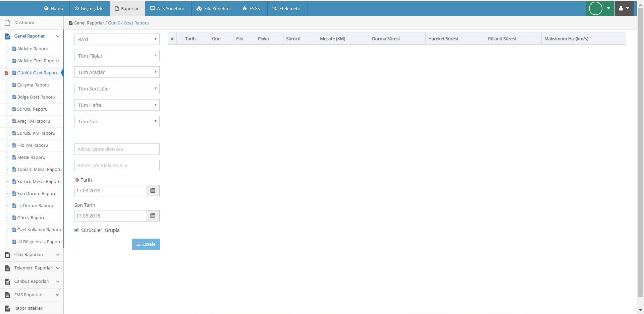The width and height of the screenshot is (644, 314).
Task: Click the Toplam Mesai Raporu document icon
Action: (x=14, y=169)
